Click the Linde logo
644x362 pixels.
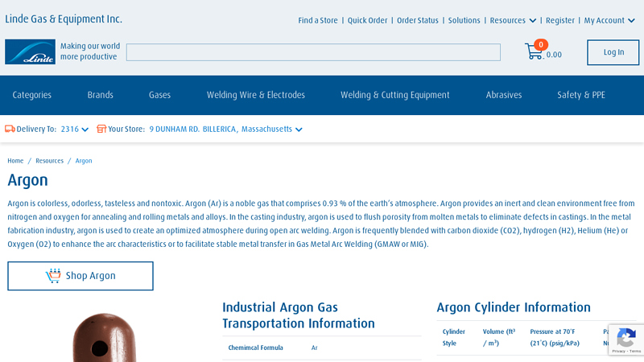30,51
